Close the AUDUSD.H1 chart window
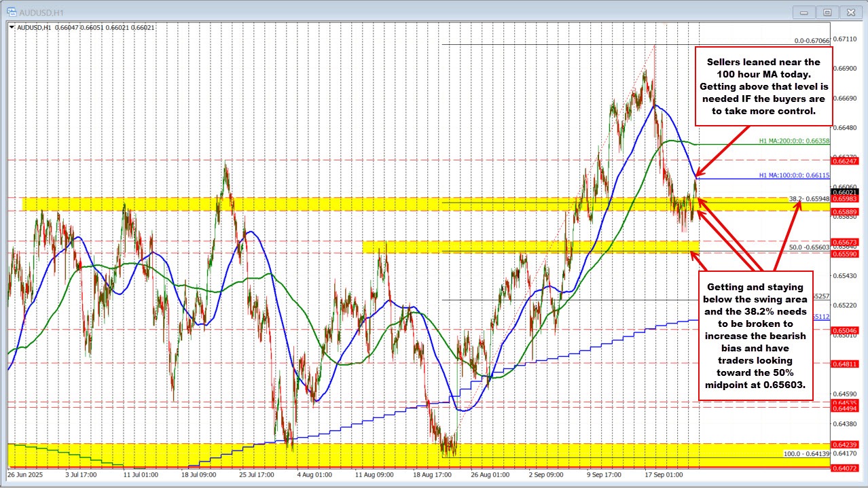The width and height of the screenshot is (868, 488). point(850,12)
